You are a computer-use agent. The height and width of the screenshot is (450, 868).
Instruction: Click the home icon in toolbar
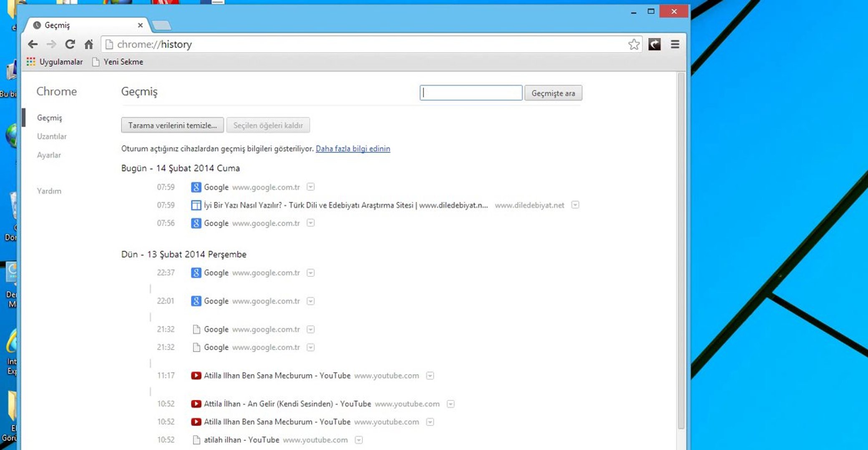pos(88,44)
